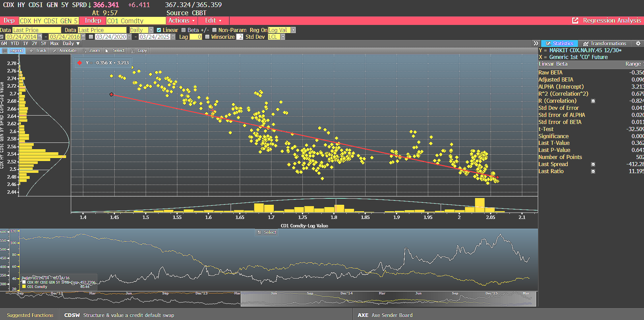The width and height of the screenshot is (644, 320).
Task: Toggle the first date range checkbox
Action: tap(2, 37)
